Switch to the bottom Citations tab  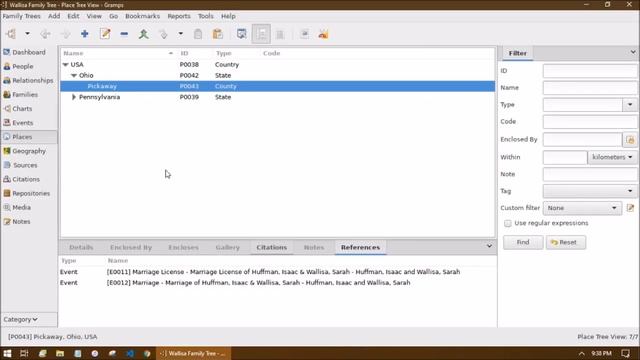click(x=272, y=247)
